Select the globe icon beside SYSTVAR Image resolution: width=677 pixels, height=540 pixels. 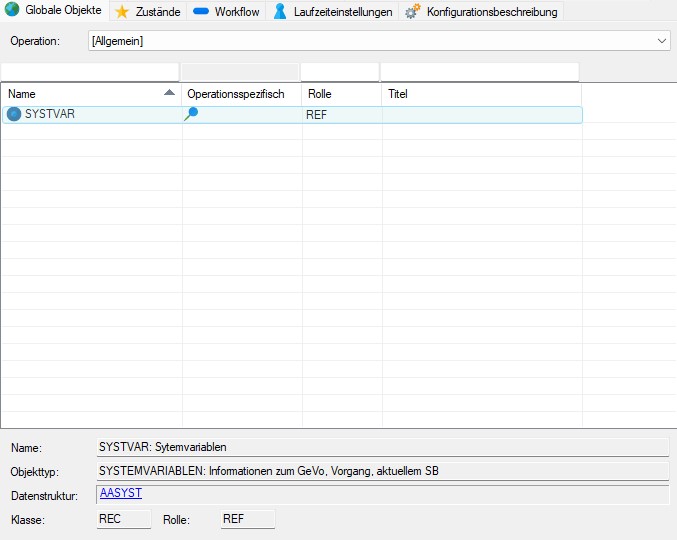click(14, 114)
